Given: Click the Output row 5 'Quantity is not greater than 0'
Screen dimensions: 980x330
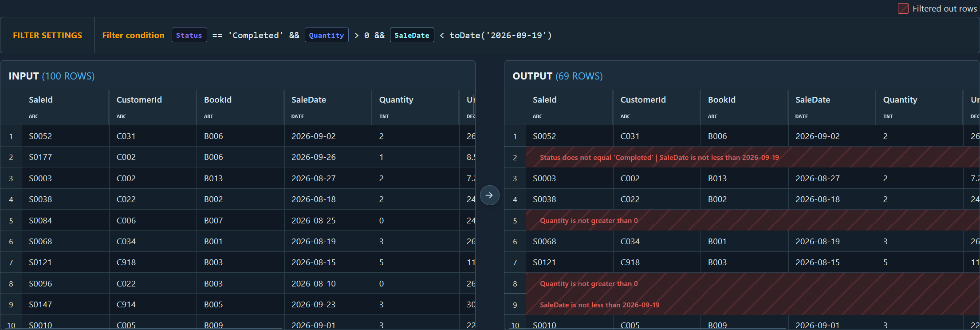Looking at the screenshot, I should click(x=589, y=220).
